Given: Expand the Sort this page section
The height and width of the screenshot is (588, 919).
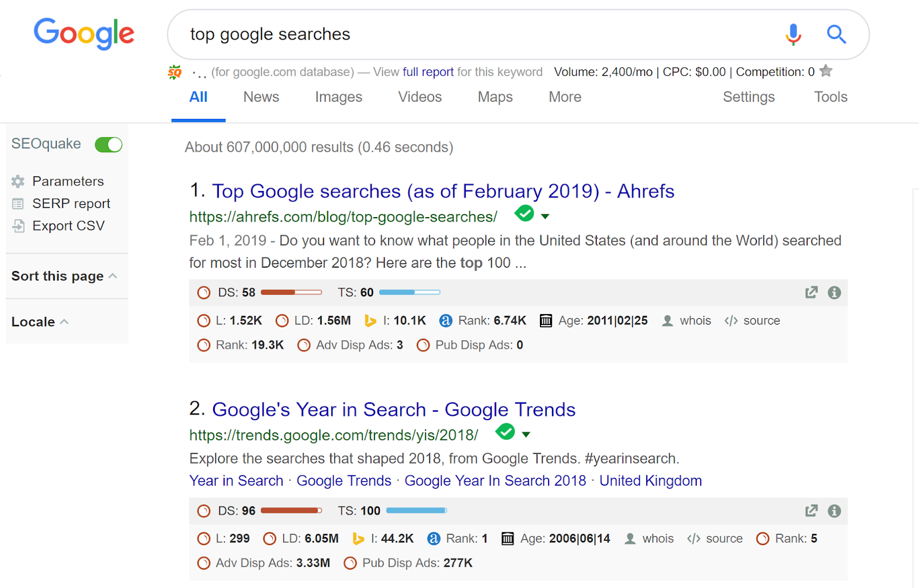Looking at the screenshot, I should tap(64, 276).
